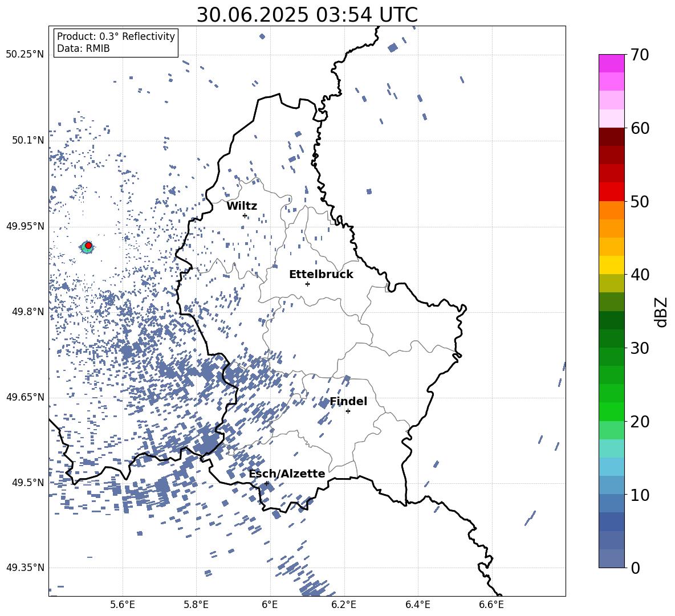Click the Esch/Alzette location cross marker
Viewport: 675px width, 616px height.
(x=266, y=483)
